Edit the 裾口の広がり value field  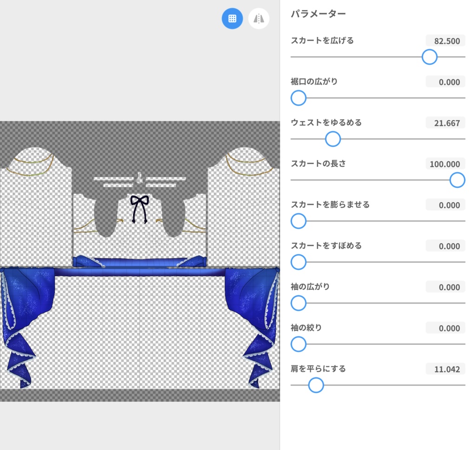(445, 82)
